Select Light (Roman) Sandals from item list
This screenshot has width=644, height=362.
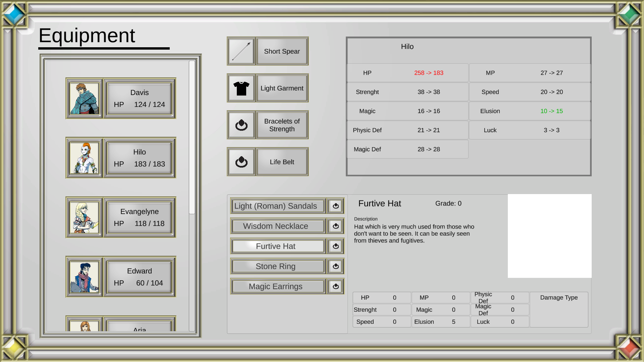278,206
